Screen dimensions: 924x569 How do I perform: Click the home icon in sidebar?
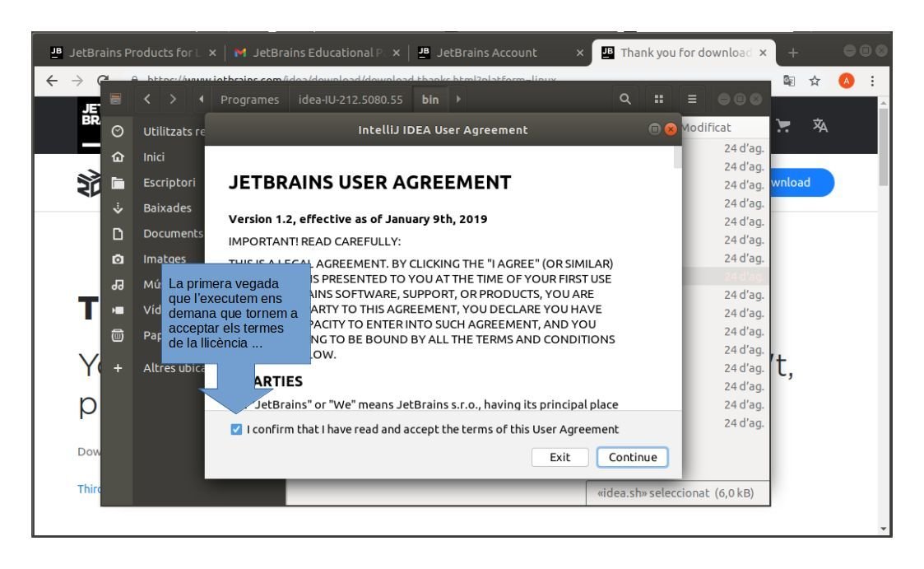(118, 156)
